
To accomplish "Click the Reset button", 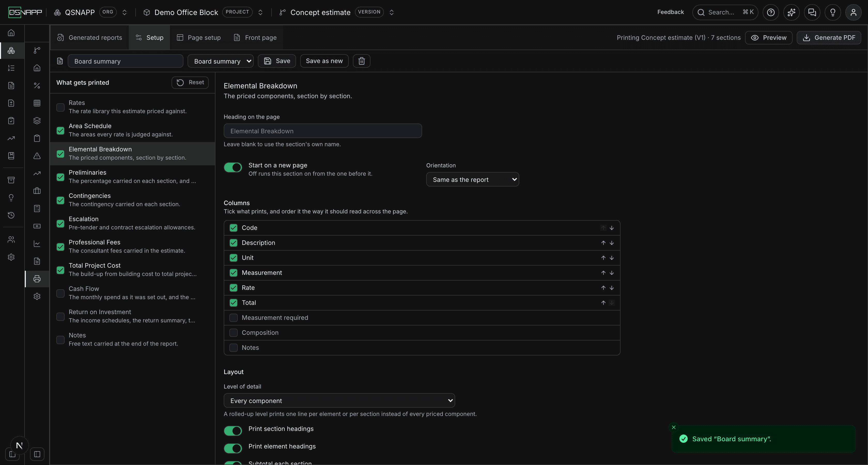I will (x=190, y=83).
